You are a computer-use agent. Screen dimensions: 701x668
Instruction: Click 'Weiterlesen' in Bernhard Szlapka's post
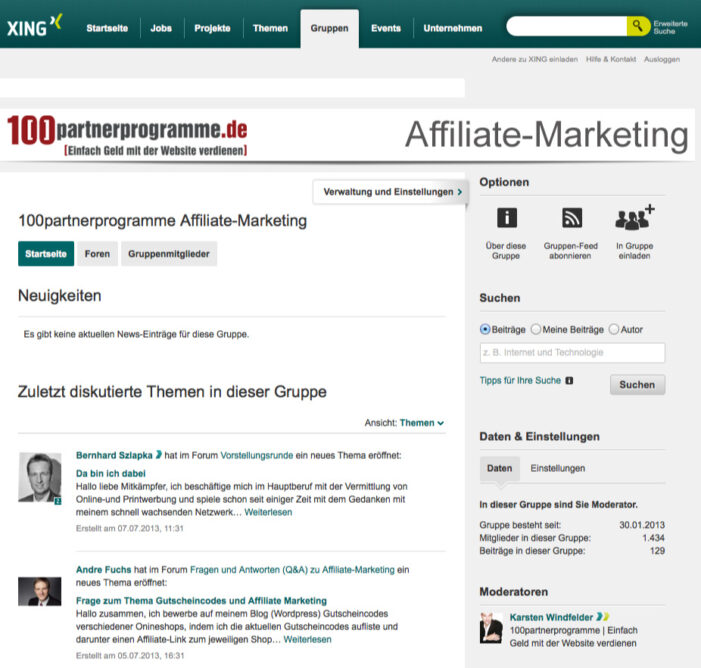(x=268, y=512)
